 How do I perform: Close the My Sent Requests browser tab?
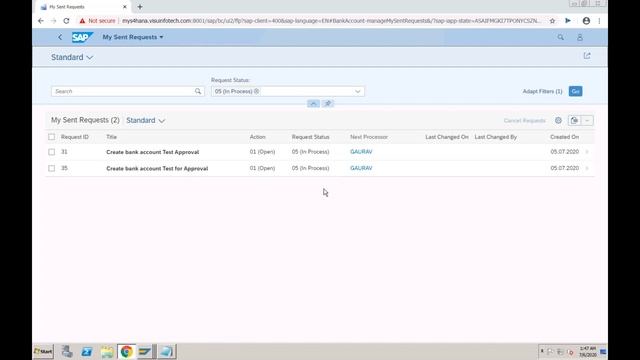124,7
